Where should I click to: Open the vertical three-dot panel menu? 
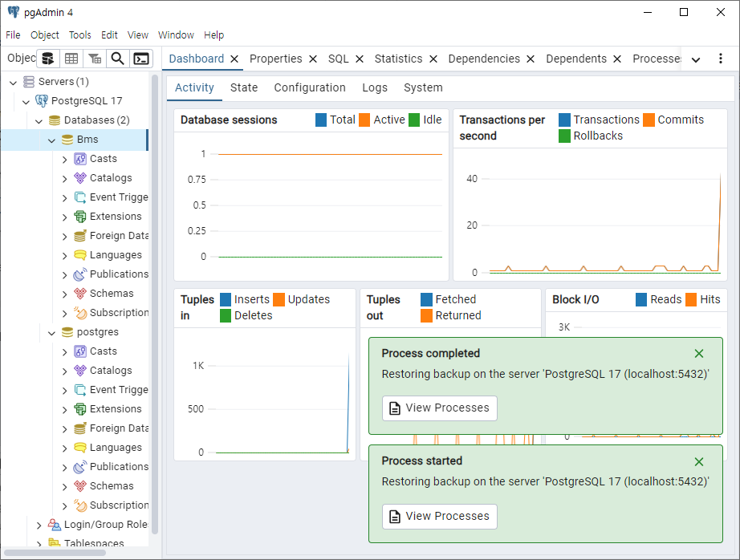[720, 59]
